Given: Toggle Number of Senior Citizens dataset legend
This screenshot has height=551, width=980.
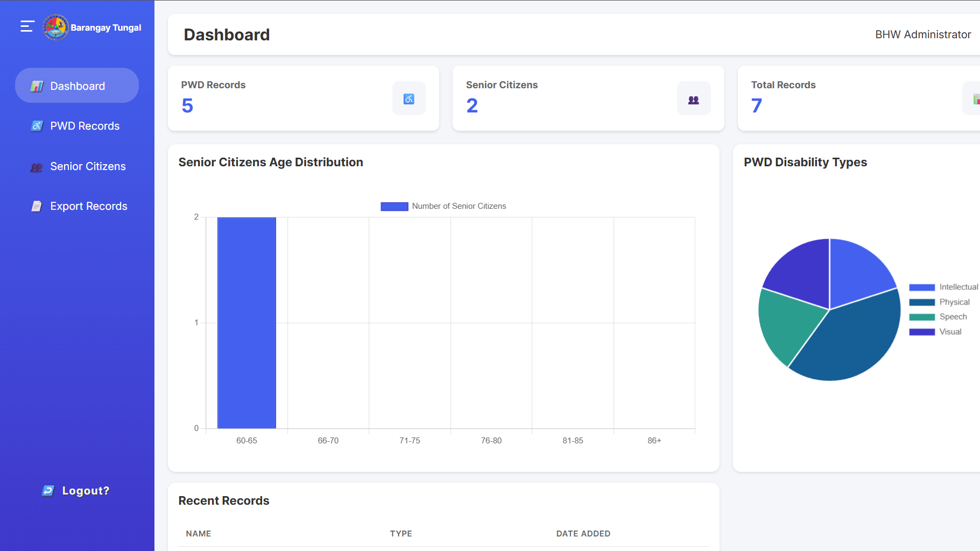Looking at the screenshot, I should point(394,206).
